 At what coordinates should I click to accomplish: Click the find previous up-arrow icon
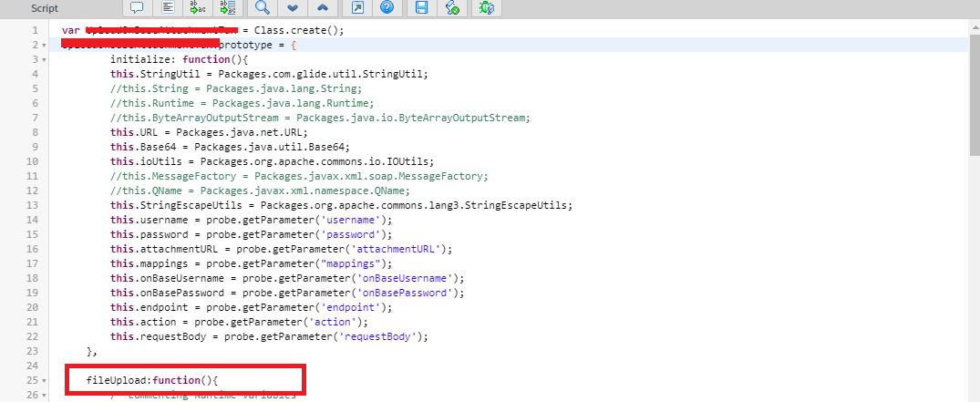pyautogui.click(x=322, y=8)
